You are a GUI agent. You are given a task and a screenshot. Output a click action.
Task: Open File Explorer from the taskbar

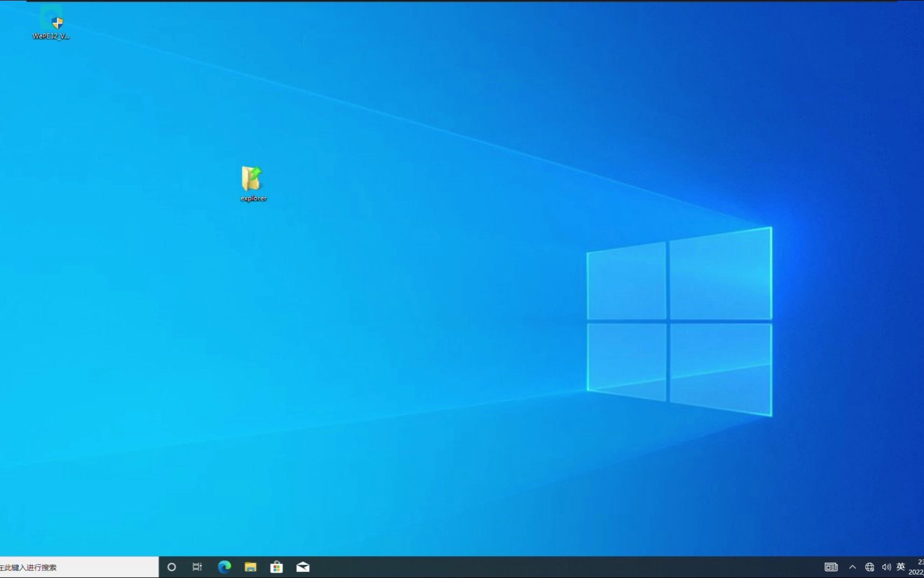click(250, 567)
